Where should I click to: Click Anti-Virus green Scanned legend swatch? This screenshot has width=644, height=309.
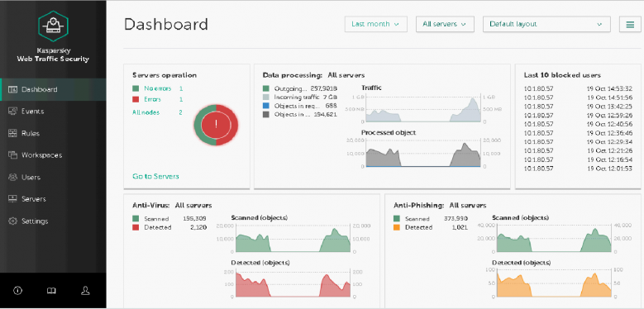(x=136, y=219)
